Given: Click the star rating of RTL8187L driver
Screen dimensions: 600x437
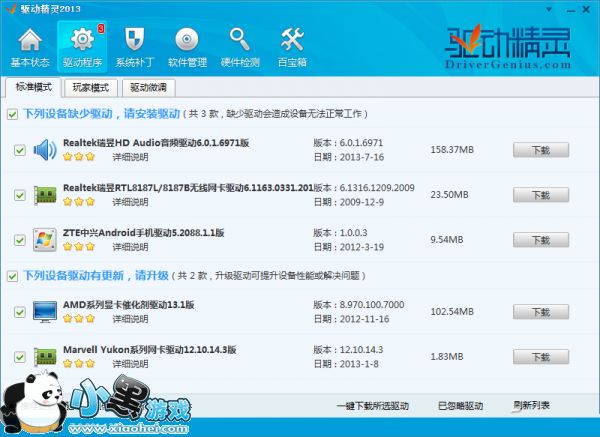Looking at the screenshot, I should click(x=79, y=202).
